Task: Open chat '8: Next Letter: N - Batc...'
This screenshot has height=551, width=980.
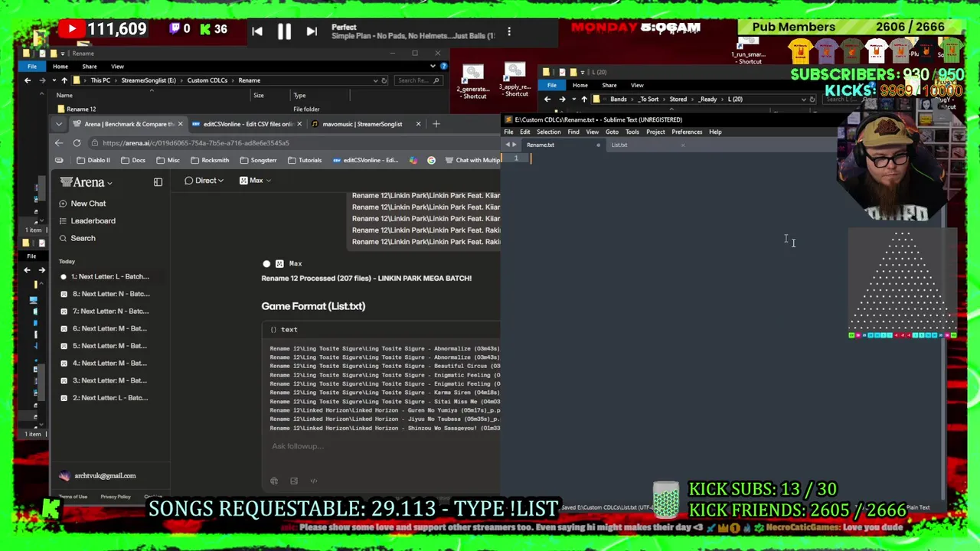Action: pos(111,294)
